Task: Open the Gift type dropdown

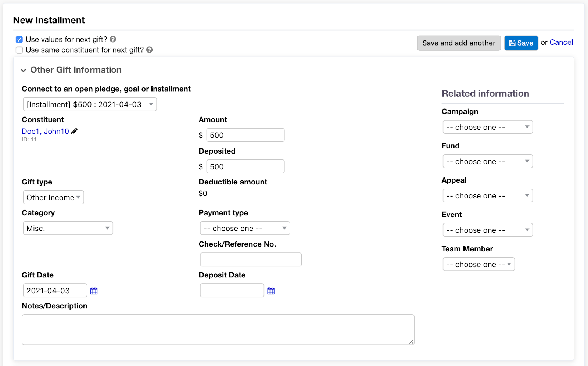Action: coord(53,197)
